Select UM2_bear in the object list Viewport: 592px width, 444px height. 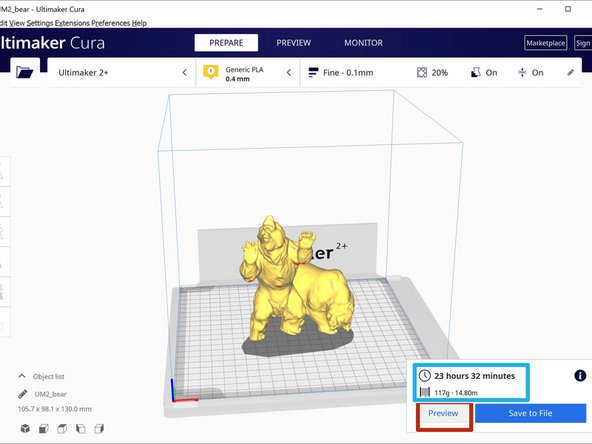(50, 394)
